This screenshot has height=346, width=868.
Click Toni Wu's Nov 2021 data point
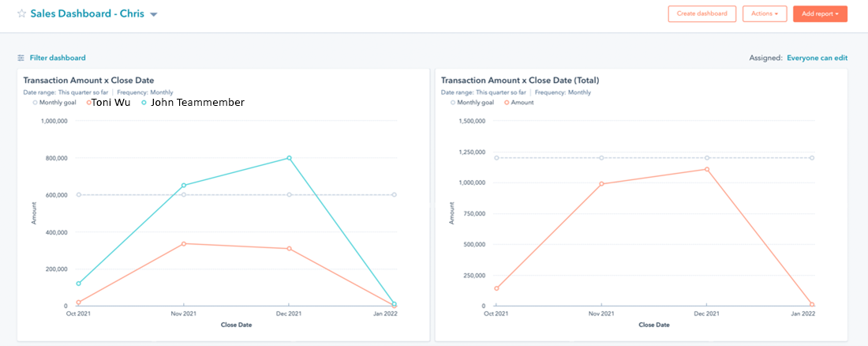(184, 243)
